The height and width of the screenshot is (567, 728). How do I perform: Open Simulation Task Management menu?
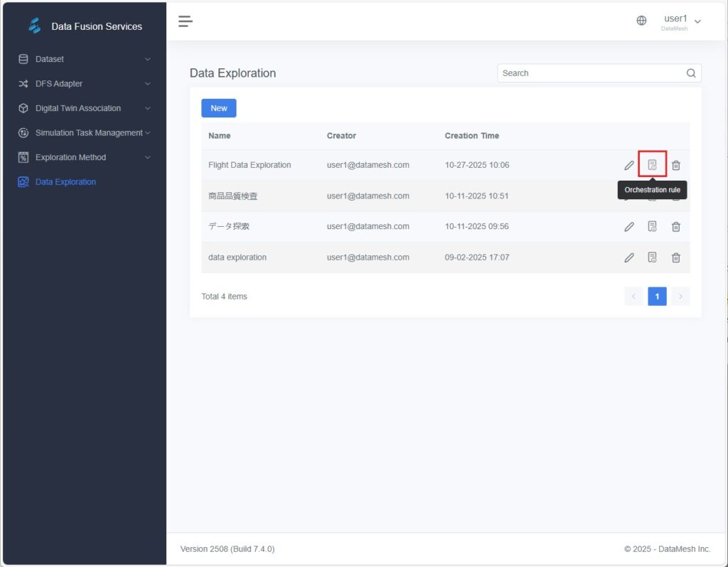[x=84, y=133]
